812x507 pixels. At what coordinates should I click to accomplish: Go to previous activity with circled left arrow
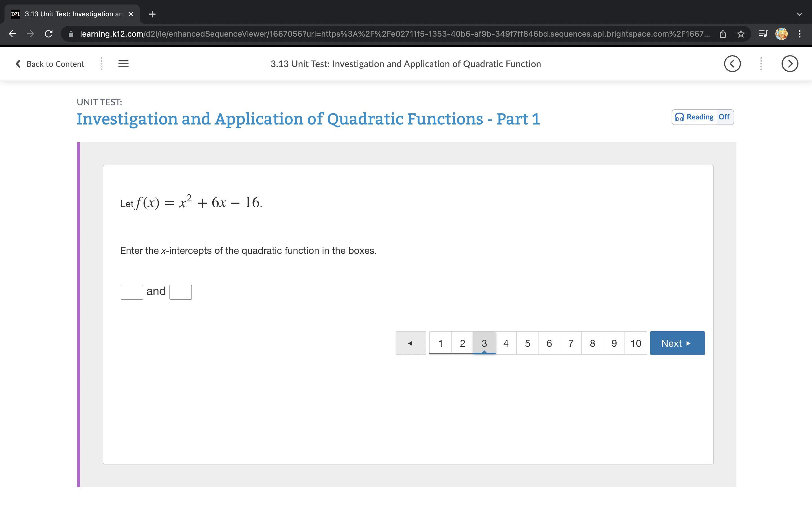(732, 64)
